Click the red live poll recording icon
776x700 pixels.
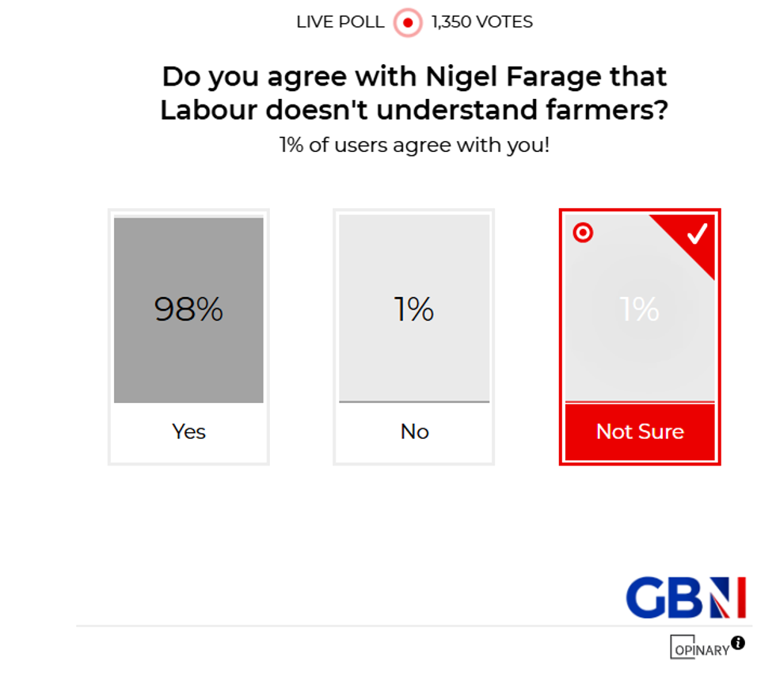pyautogui.click(x=407, y=23)
